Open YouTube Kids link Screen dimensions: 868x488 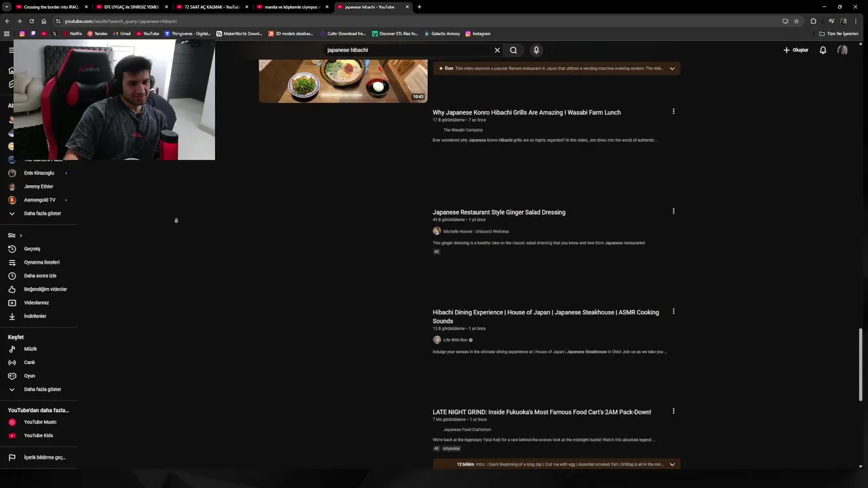click(x=39, y=436)
